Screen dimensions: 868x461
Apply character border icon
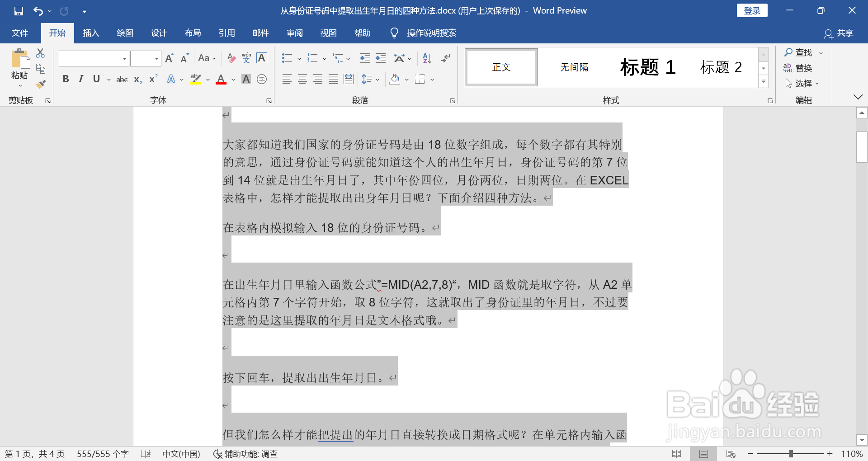[262, 58]
